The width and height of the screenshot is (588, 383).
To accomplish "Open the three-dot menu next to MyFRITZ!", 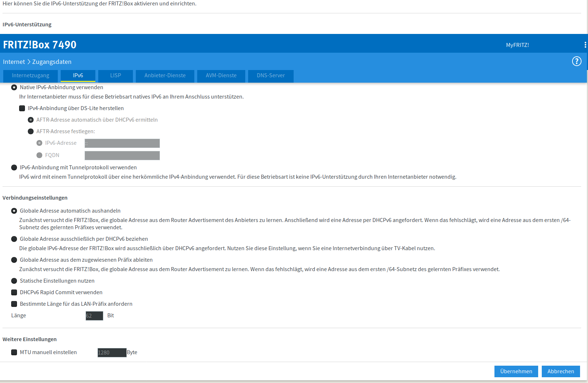I will 585,45.
